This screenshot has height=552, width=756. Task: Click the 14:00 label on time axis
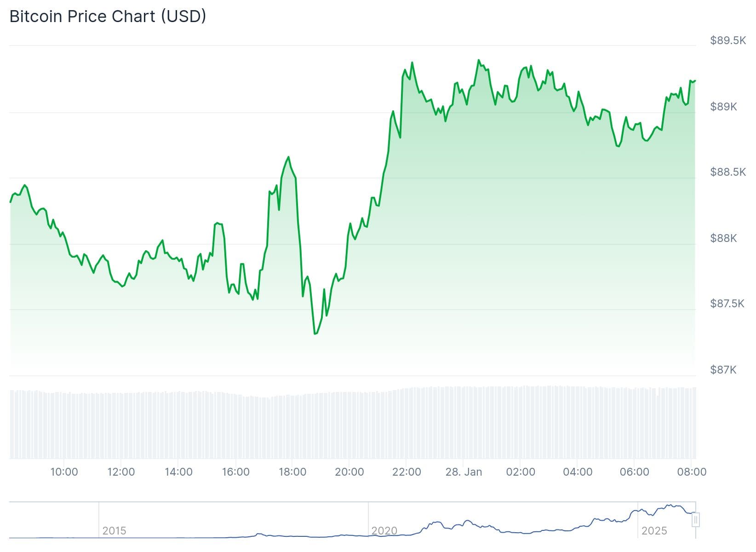(x=178, y=472)
